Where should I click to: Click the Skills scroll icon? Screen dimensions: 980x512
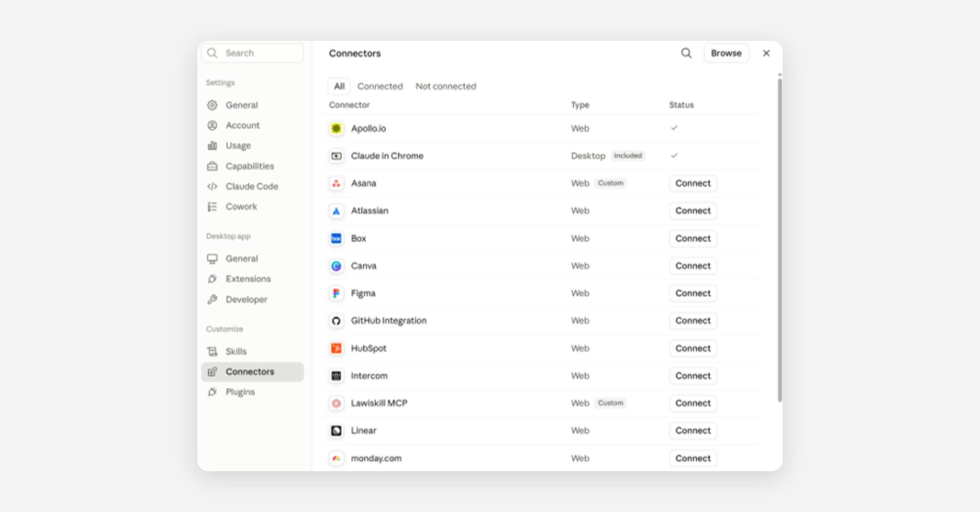(x=212, y=352)
